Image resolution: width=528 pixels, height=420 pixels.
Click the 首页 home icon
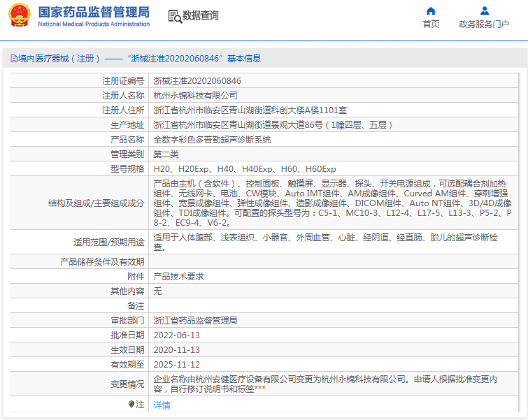pos(431,11)
